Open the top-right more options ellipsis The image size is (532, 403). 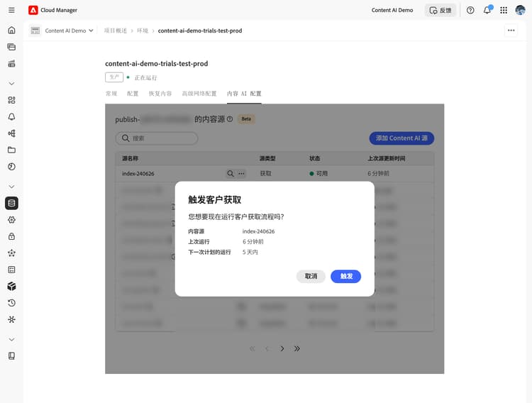click(x=511, y=31)
